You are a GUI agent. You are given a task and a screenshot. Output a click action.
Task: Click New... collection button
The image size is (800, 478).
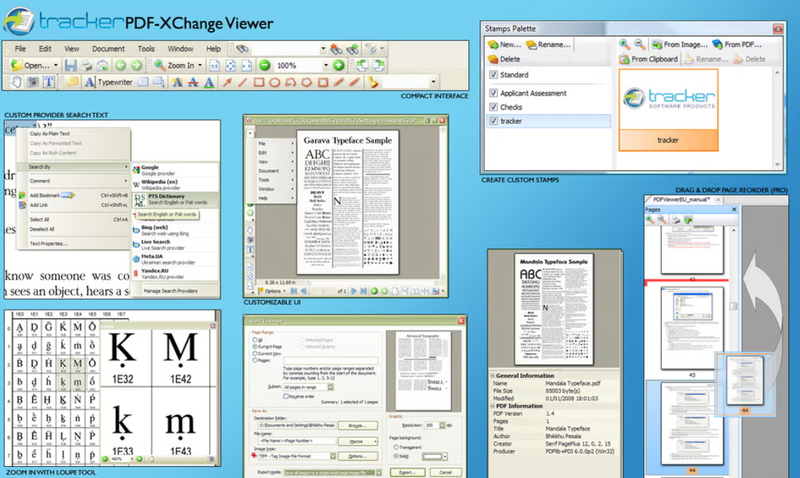[x=504, y=44]
